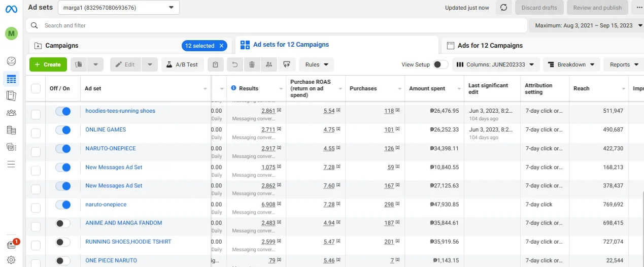Click the info icon beside Results header

click(233, 88)
